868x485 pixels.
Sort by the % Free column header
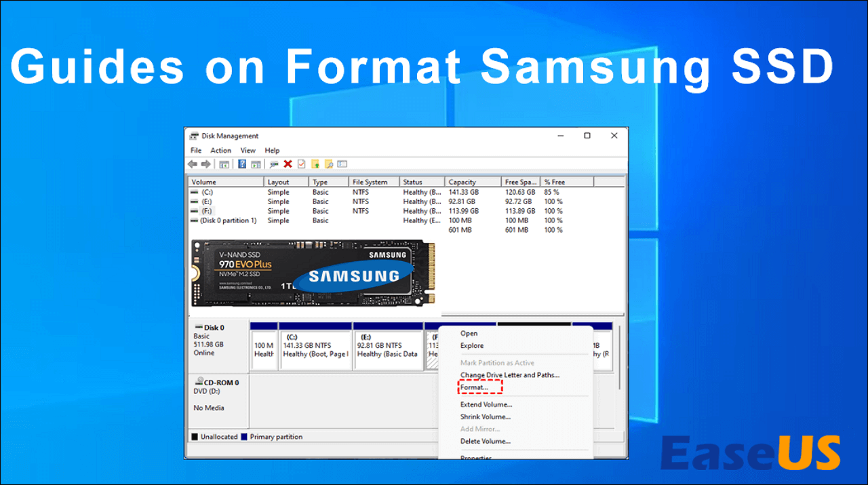point(567,182)
